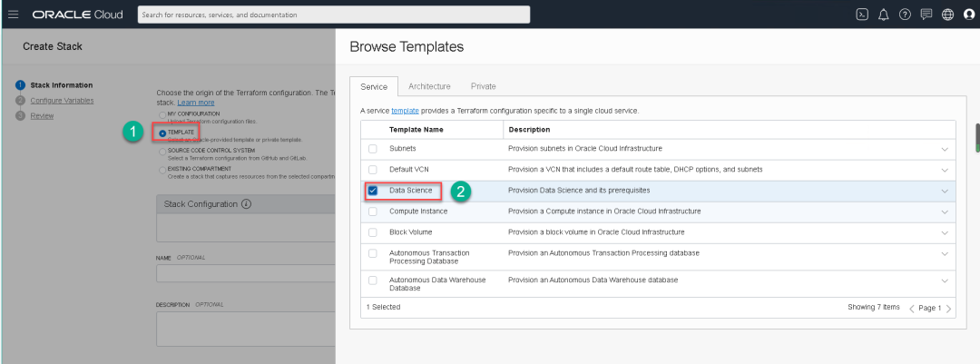Open the Learn more link
Image resolution: width=980 pixels, height=364 pixels.
196,103
